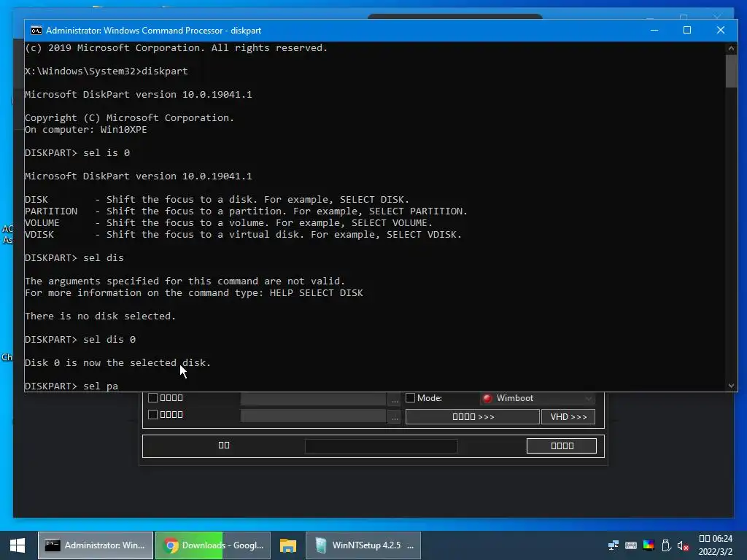Click the VOLUME help row
This screenshot has height=560, width=747.
coord(228,223)
